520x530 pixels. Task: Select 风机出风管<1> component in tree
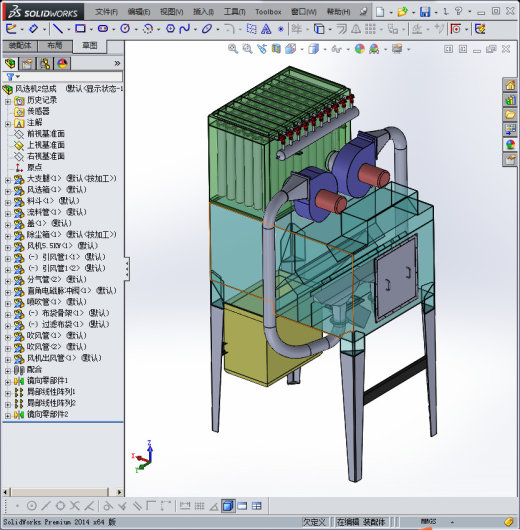(x=64, y=358)
